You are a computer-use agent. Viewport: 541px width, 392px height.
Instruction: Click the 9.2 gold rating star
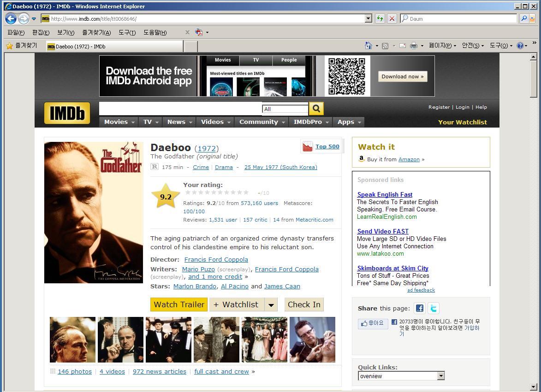click(x=166, y=196)
